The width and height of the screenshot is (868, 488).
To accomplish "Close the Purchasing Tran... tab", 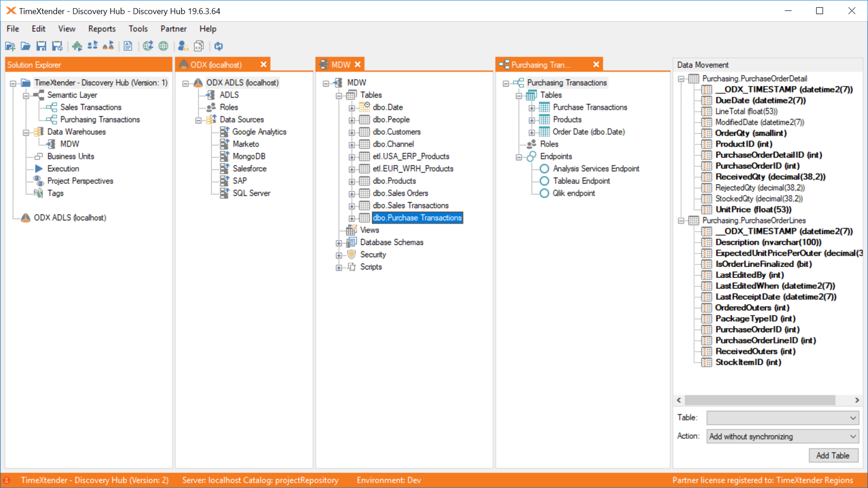I will coord(596,65).
